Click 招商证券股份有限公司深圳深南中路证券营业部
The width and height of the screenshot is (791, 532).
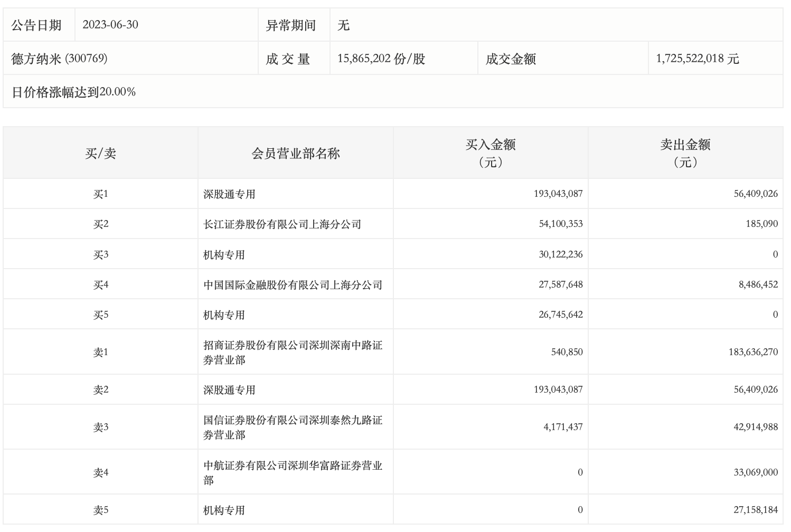click(x=293, y=353)
